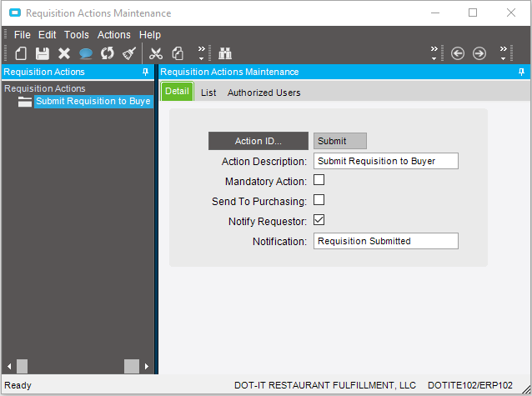Click the DOTITE102/ERP102 status bar text
532x396 pixels.
[x=470, y=385]
